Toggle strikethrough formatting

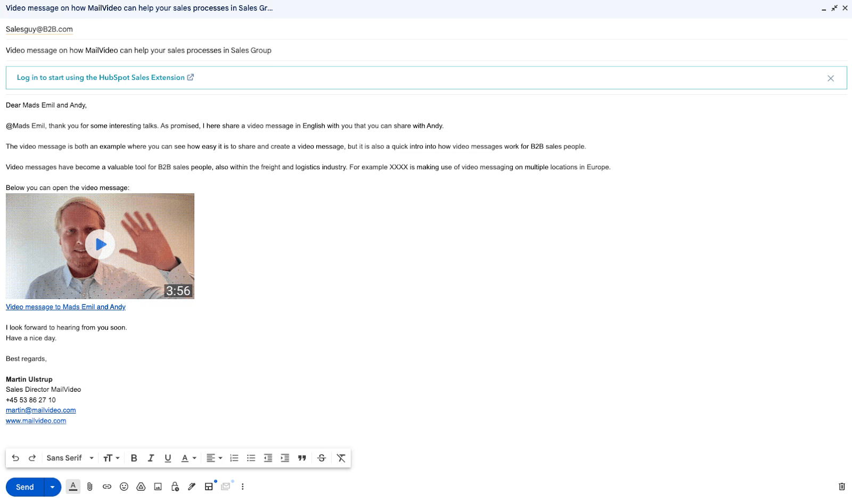click(322, 458)
